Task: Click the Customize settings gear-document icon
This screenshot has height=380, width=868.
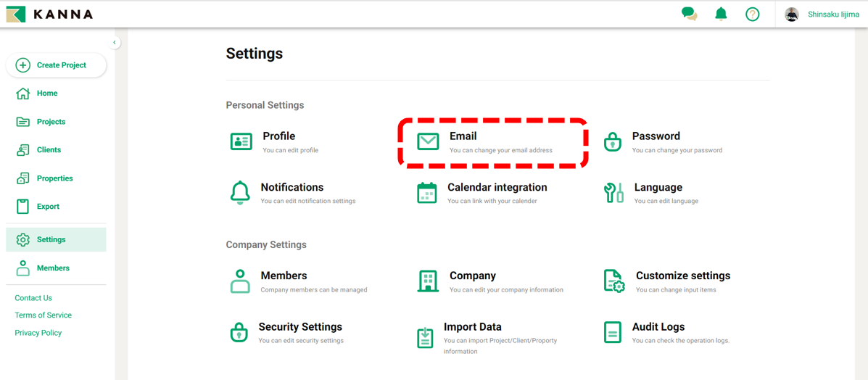Action: click(x=613, y=281)
